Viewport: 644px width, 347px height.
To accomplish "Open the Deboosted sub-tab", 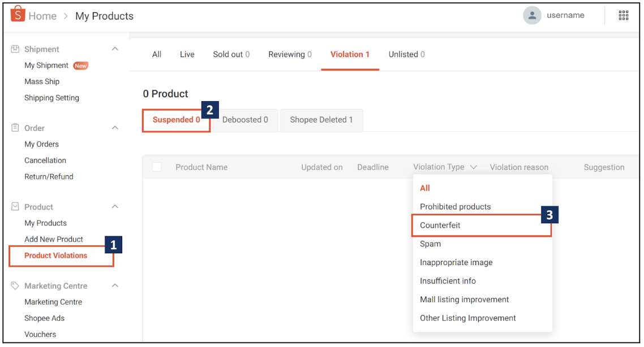I will (x=244, y=120).
